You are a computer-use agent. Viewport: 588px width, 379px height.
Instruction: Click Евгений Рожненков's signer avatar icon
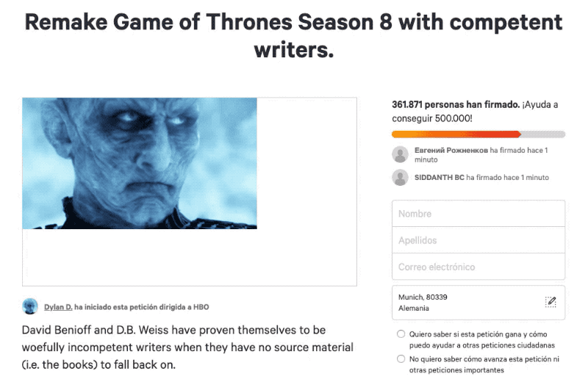click(x=401, y=154)
